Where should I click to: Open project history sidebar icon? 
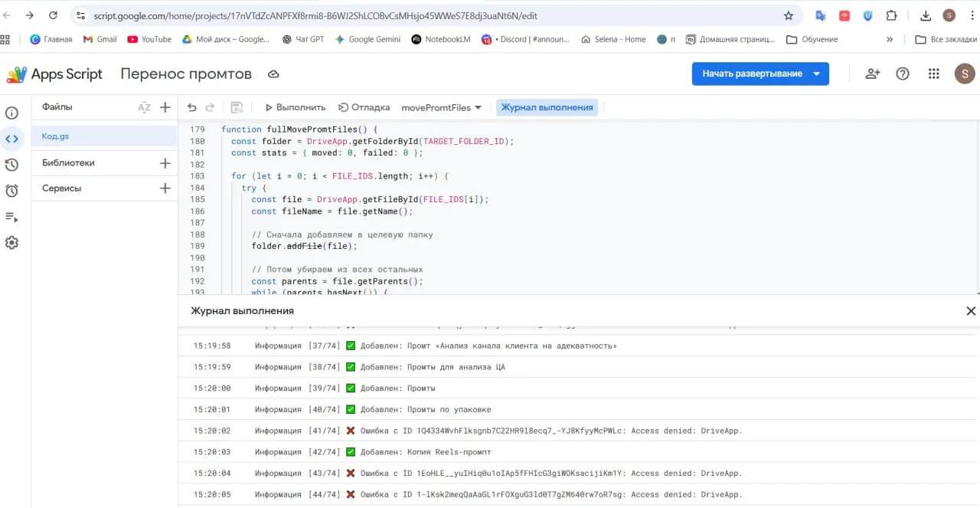[x=11, y=165]
